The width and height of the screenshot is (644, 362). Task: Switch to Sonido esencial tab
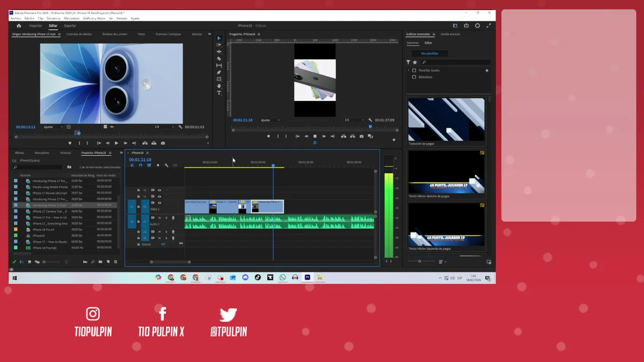[x=450, y=34]
